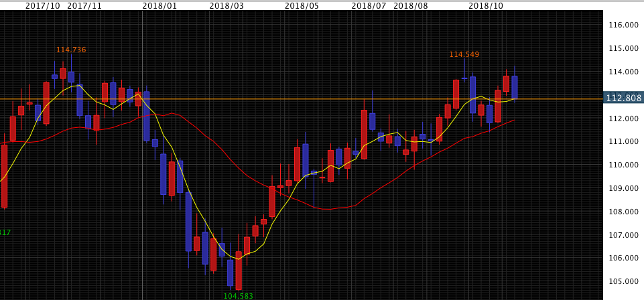
Task: Click the 114.549 high price annotation
Action: pyautogui.click(x=464, y=54)
